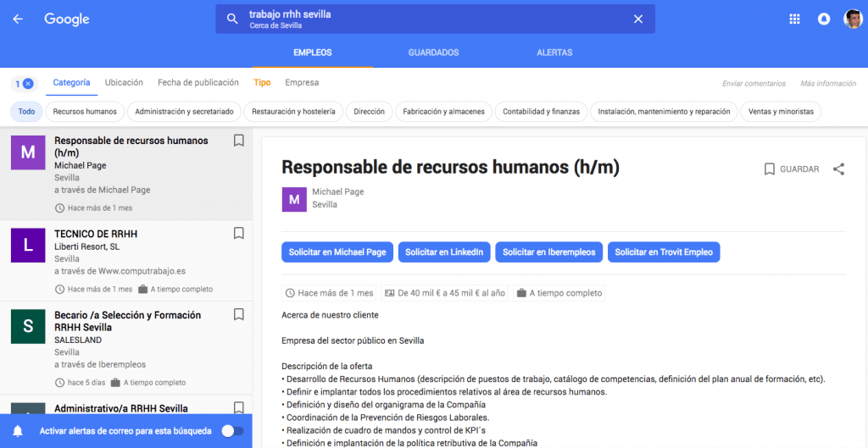Click the Google logo
Viewport: 868px width, 448px height.
coord(67,19)
